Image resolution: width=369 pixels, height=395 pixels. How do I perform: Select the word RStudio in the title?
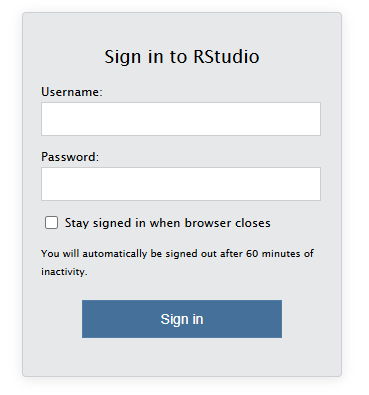[226, 56]
